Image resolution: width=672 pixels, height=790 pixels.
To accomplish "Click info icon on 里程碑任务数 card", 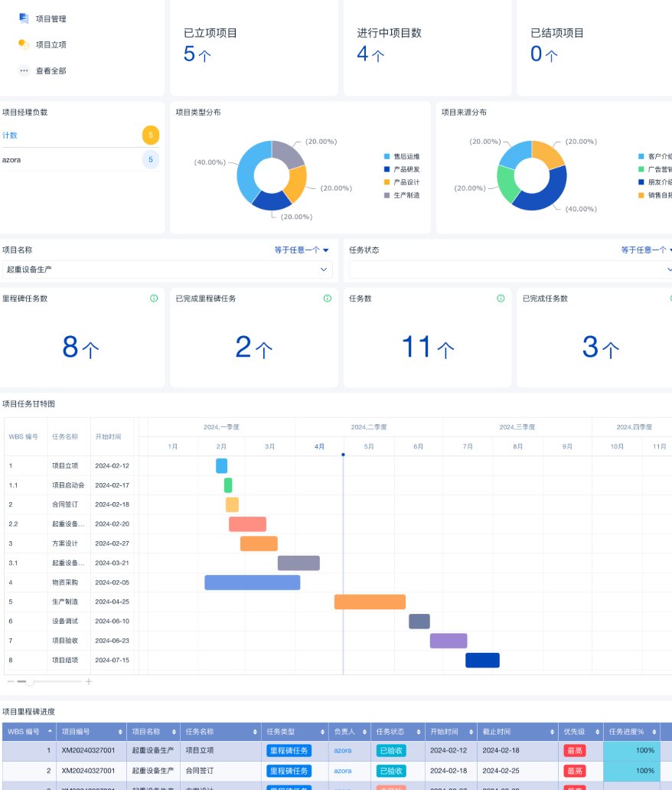I will point(154,299).
